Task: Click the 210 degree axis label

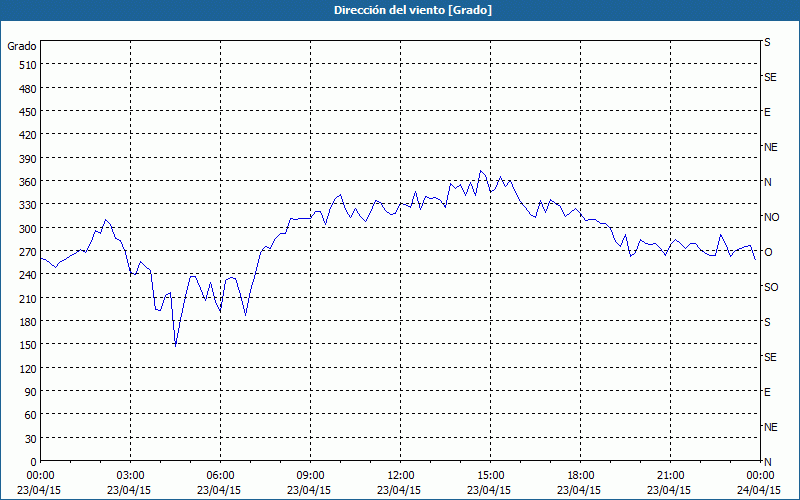Action: click(28, 298)
